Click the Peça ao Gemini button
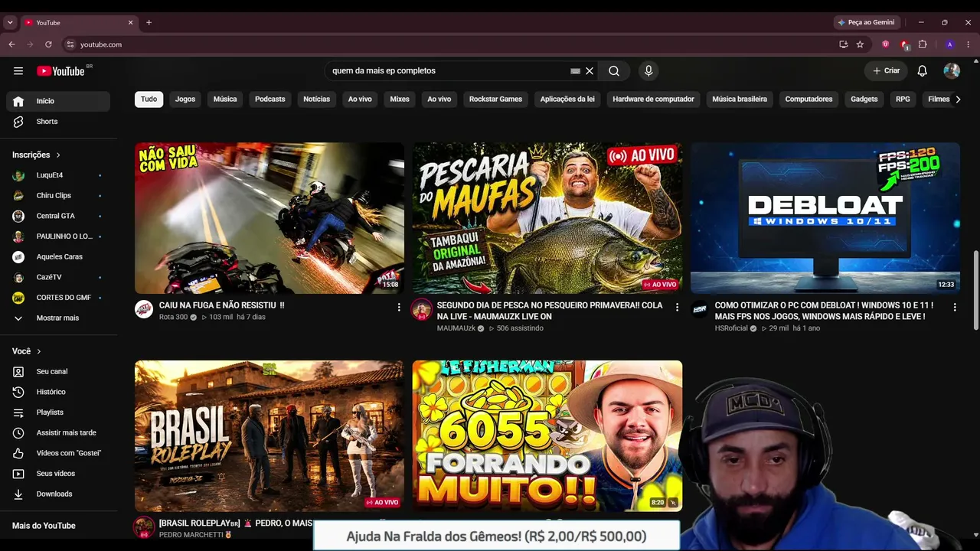 [866, 22]
